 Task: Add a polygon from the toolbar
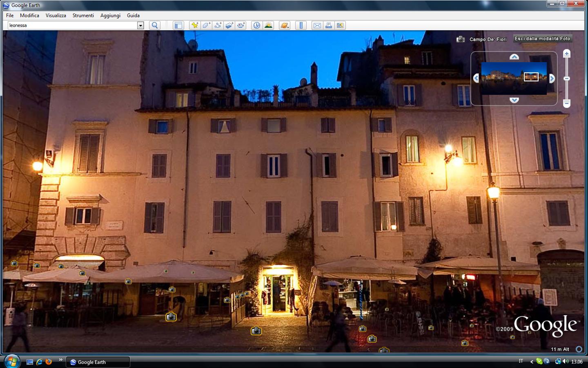pyautogui.click(x=206, y=25)
